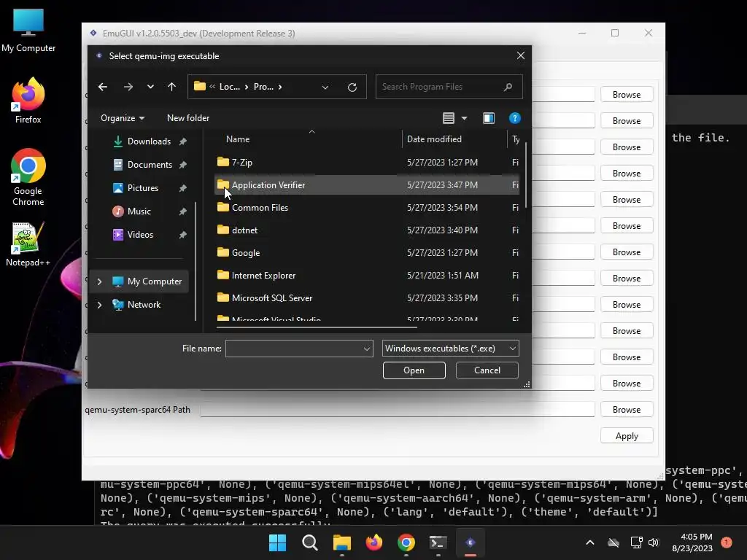Viewport: 747px width, 560px height.
Task: Open the Firefox desktop shortcut
Action: point(28,101)
